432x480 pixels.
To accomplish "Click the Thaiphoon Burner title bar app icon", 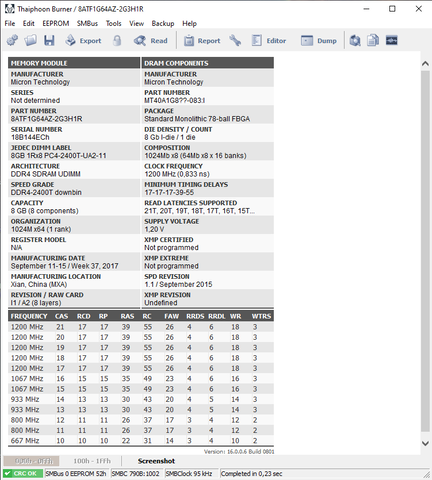I will point(10,9).
